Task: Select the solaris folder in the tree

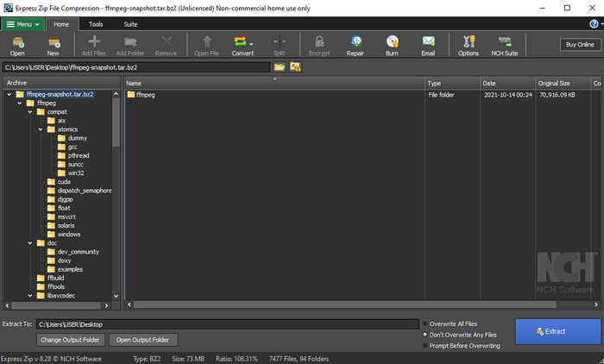Action: coord(61,226)
